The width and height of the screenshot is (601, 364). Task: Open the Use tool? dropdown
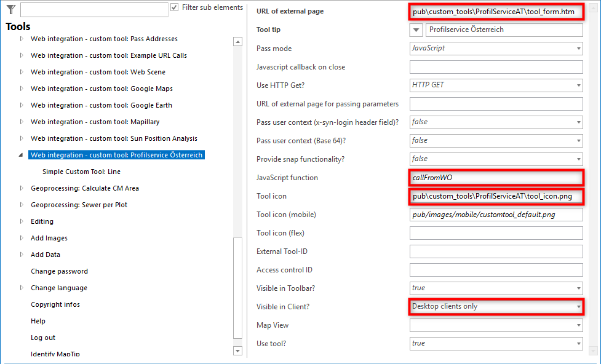(577, 343)
